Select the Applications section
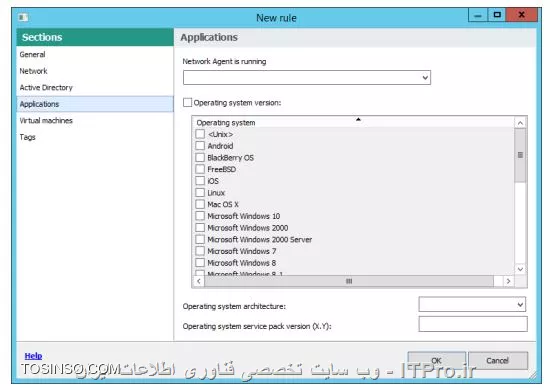This screenshot has height=390, width=550. click(x=95, y=104)
